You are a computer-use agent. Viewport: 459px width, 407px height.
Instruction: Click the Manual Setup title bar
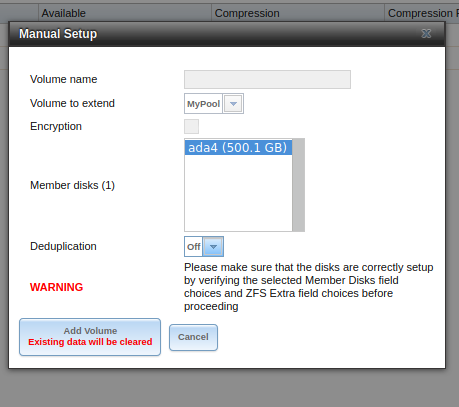point(227,34)
